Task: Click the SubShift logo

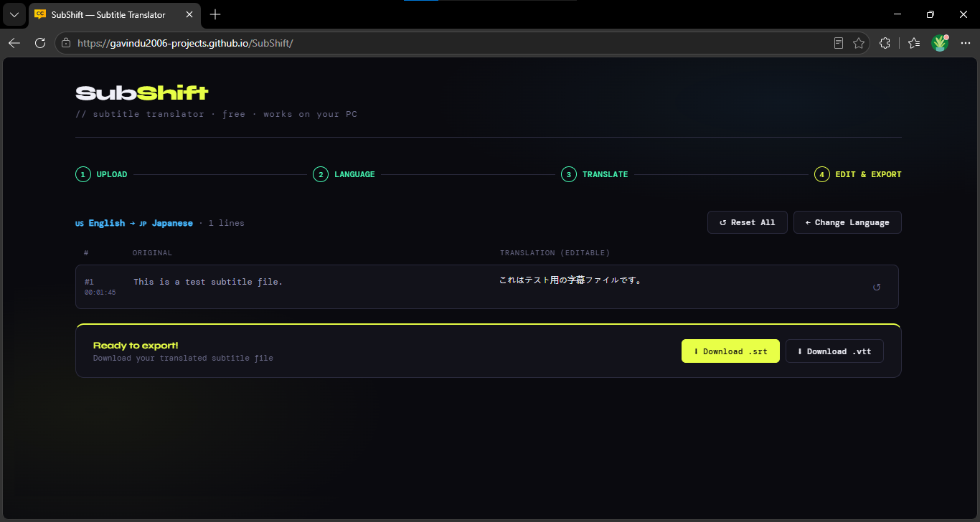Action: coord(142,93)
